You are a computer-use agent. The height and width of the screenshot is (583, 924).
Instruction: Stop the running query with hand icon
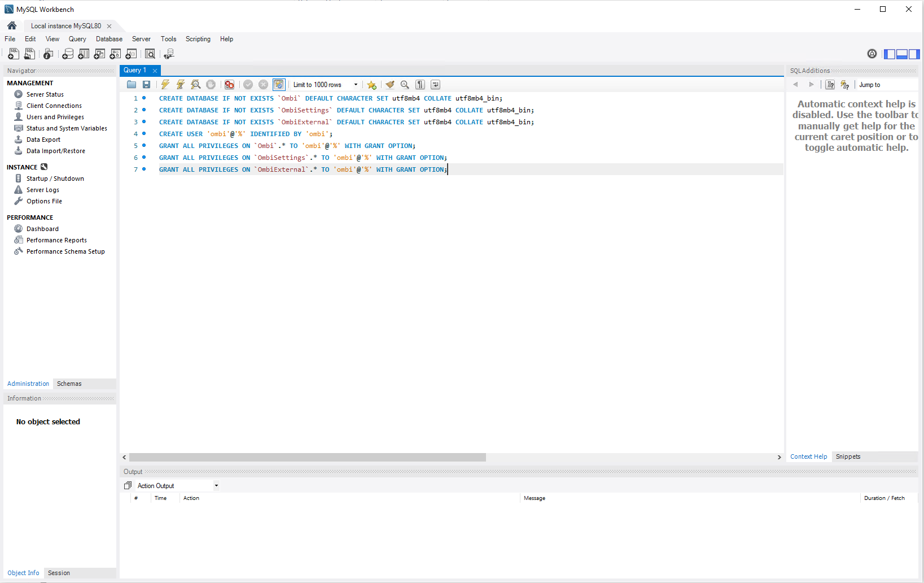point(211,85)
